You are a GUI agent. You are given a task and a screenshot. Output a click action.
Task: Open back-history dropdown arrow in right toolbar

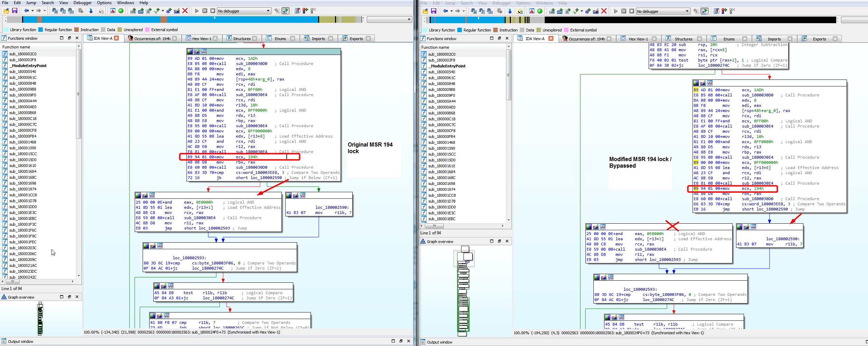[x=451, y=11]
